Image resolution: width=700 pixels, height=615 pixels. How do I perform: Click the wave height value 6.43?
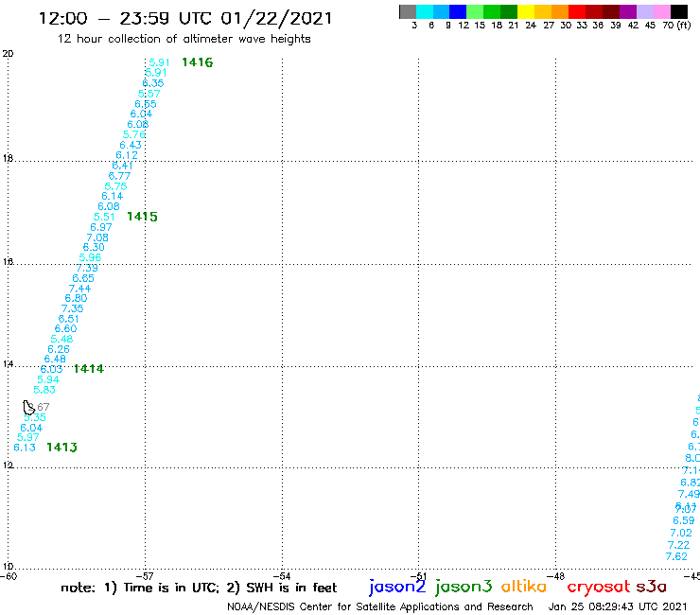click(x=131, y=145)
